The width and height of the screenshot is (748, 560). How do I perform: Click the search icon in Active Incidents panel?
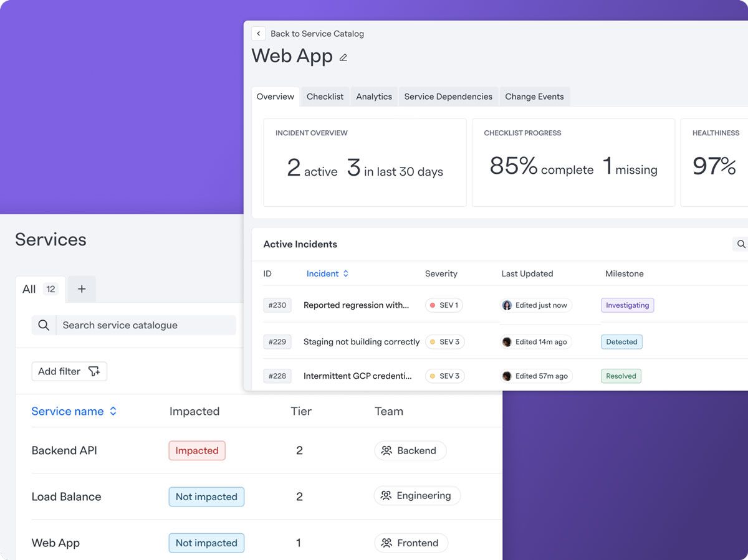741,244
